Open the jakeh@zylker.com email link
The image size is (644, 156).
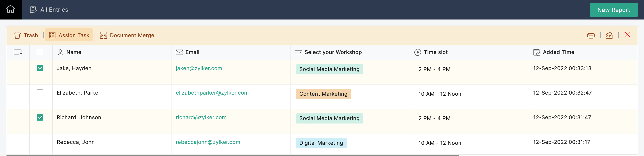[199, 68]
